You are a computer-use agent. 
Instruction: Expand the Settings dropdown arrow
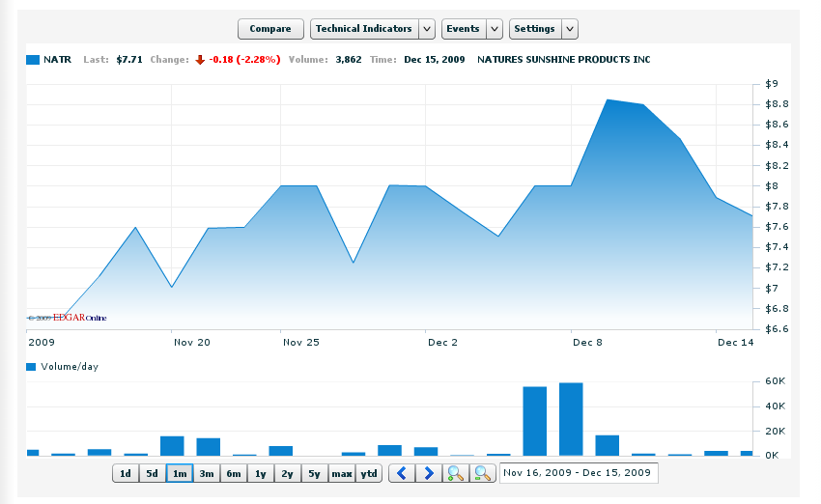570,29
